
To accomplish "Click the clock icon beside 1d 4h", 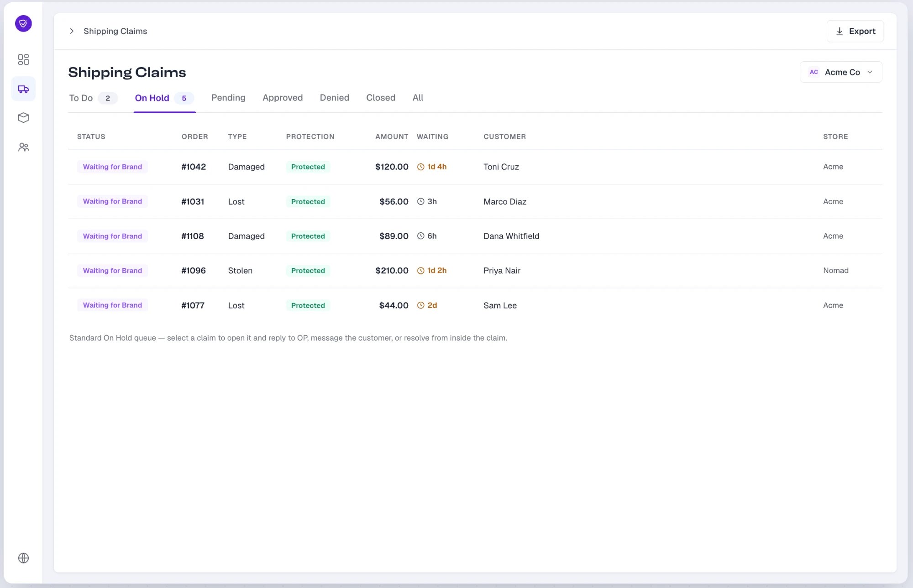I will pos(421,167).
